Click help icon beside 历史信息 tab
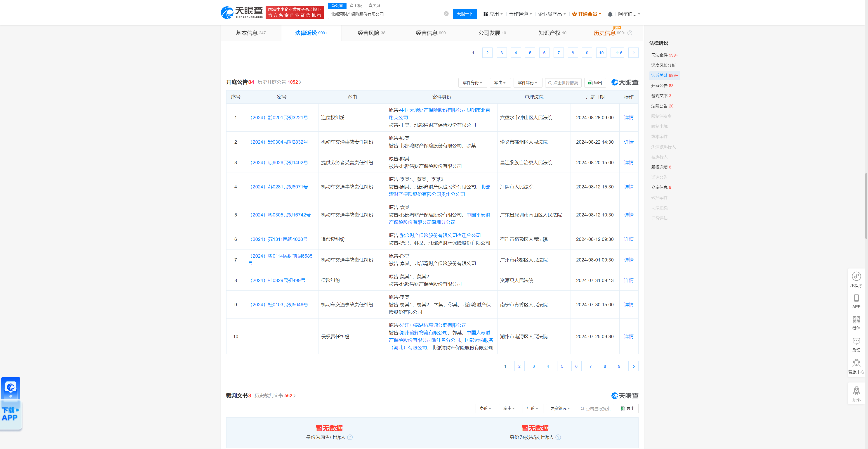The width and height of the screenshot is (868, 449). [630, 33]
